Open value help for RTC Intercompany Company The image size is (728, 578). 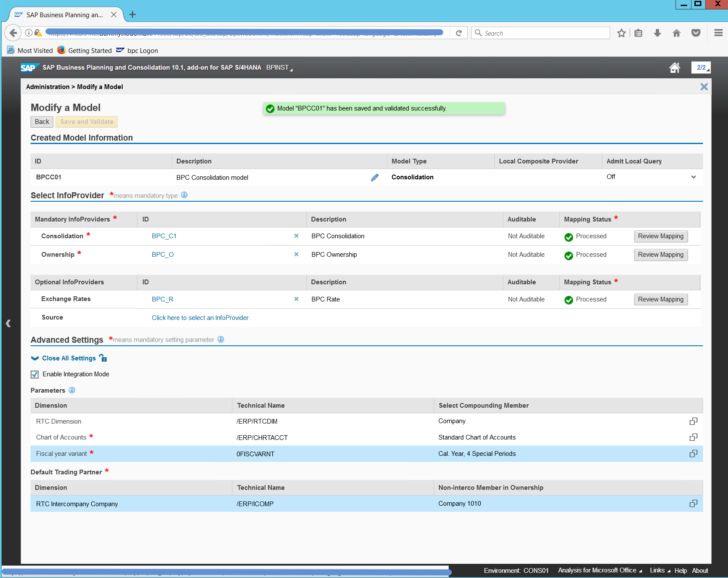(x=693, y=504)
